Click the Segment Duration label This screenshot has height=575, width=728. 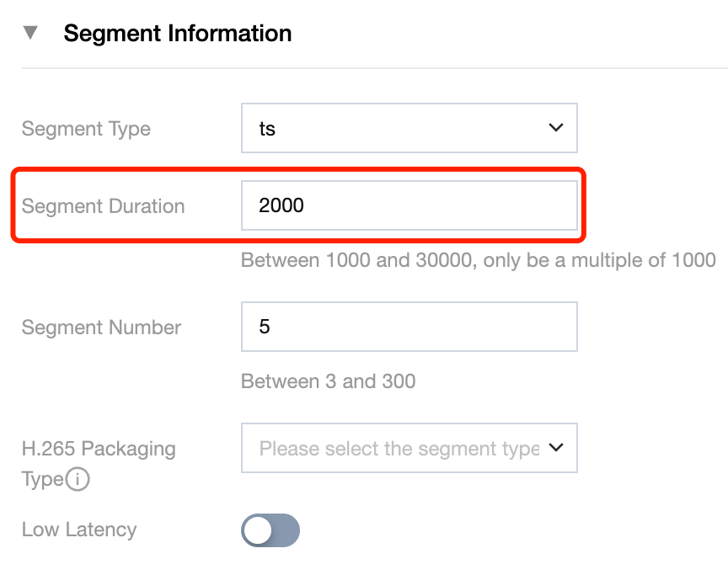(x=103, y=206)
